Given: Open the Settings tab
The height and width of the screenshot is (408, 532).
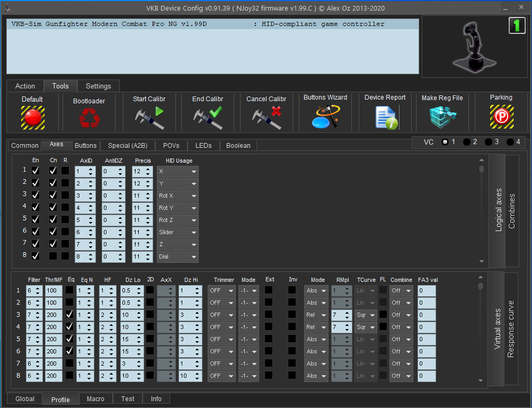Looking at the screenshot, I should pyautogui.click(x=99, y=86).
